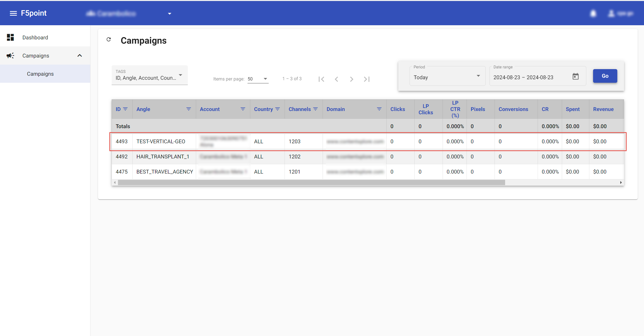Click campaign ID 4475
Image resolution: width=644 pixels, height=336 pixels.
[121, 172]
